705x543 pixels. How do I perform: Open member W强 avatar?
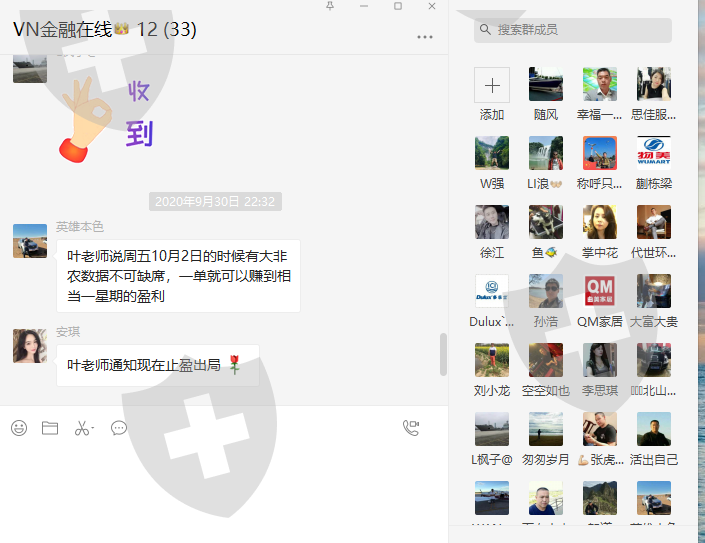492,153
